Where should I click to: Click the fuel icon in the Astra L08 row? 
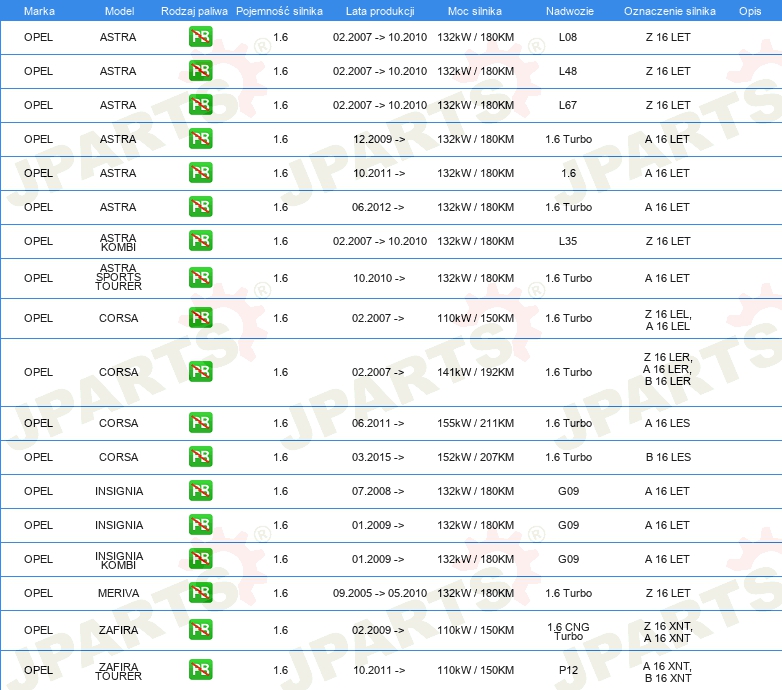[200, 37]
